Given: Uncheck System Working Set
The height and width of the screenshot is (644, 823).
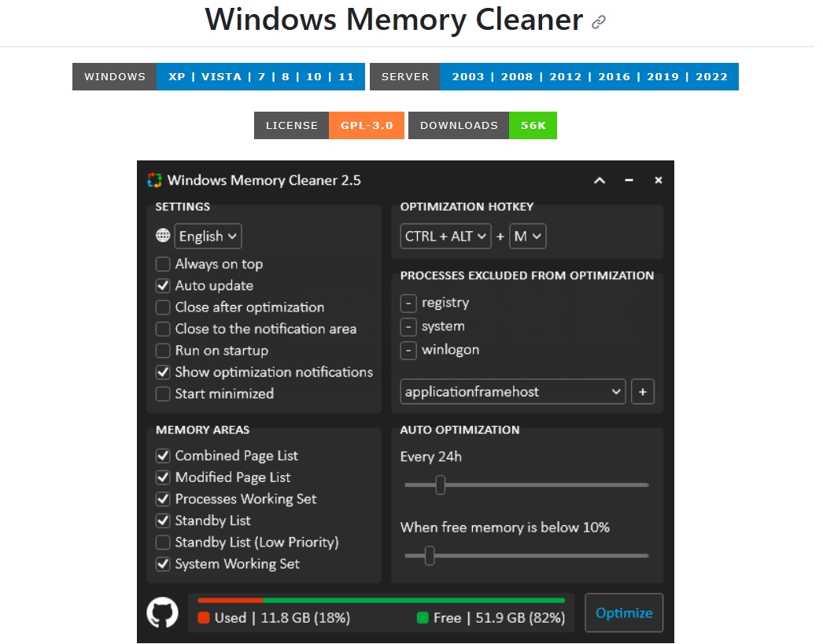Looking at the screenshot, I should click(163, 564).
